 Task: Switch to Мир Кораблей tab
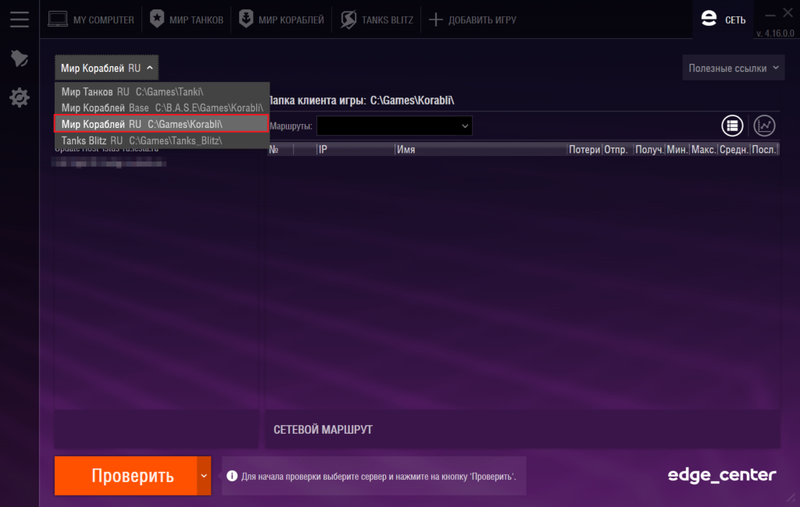[282, 19]
